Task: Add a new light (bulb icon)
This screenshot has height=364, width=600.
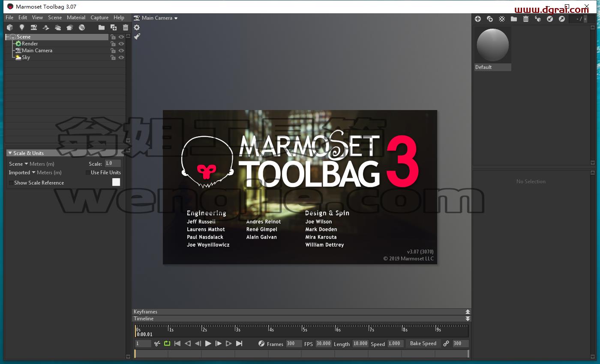Action: point(22,27)
